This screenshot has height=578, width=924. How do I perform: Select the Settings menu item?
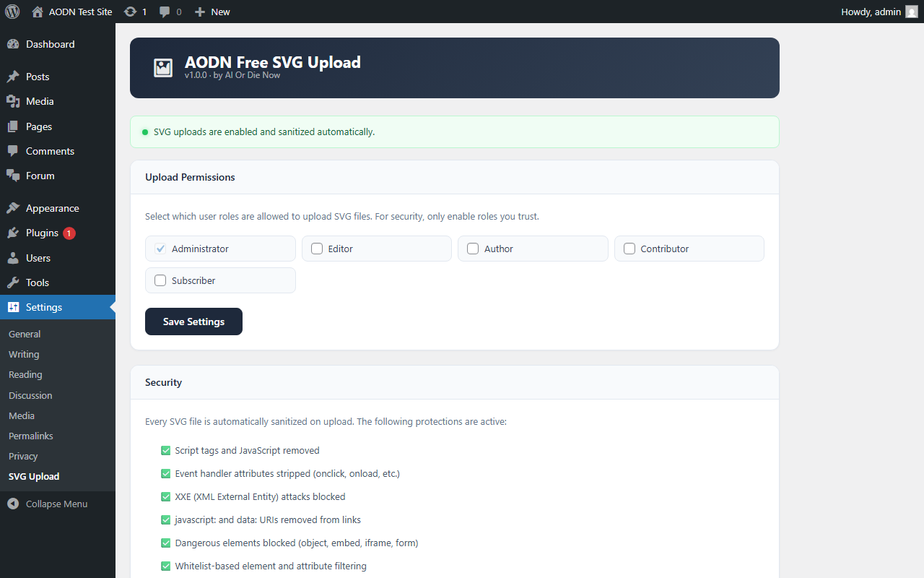[58, 307]
